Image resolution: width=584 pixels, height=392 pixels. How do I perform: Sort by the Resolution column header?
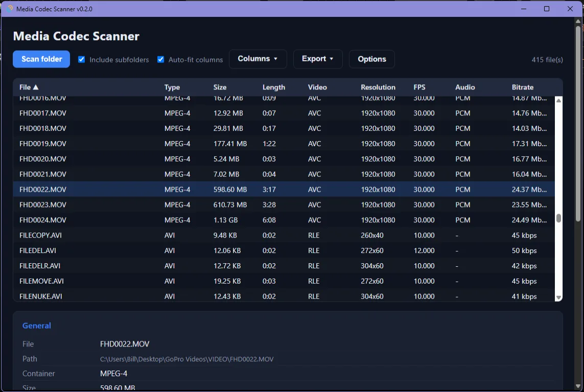click(x=378, y=87)
